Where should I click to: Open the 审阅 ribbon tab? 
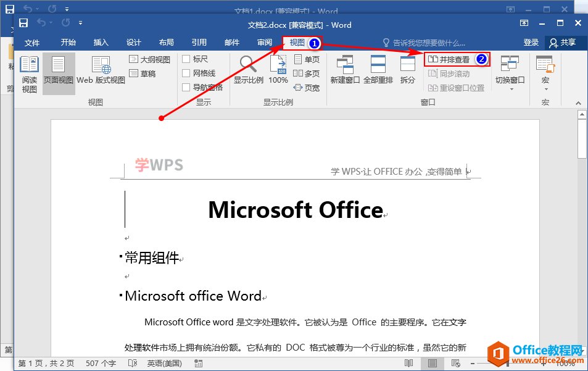click(x=265, y=43)
